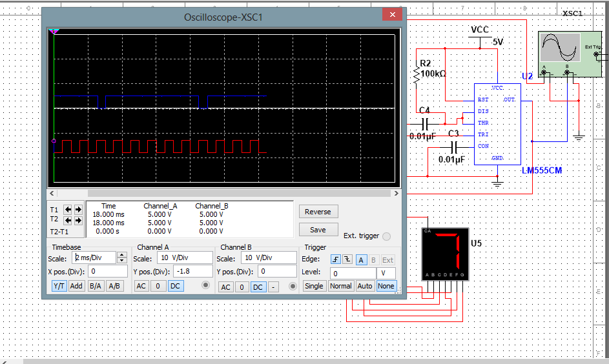Screen dimensions: 609x364
Task: Move cursor T2 left with arrow
Action: 68,221
